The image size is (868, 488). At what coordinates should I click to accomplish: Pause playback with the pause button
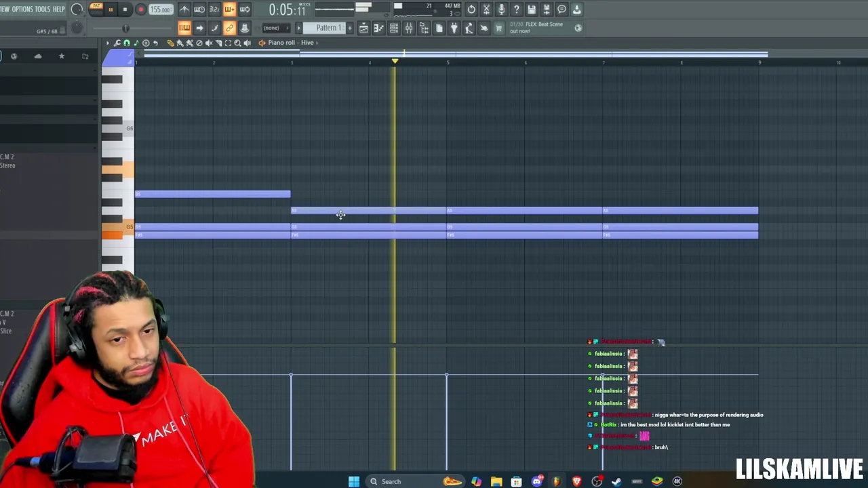point(111,9)
